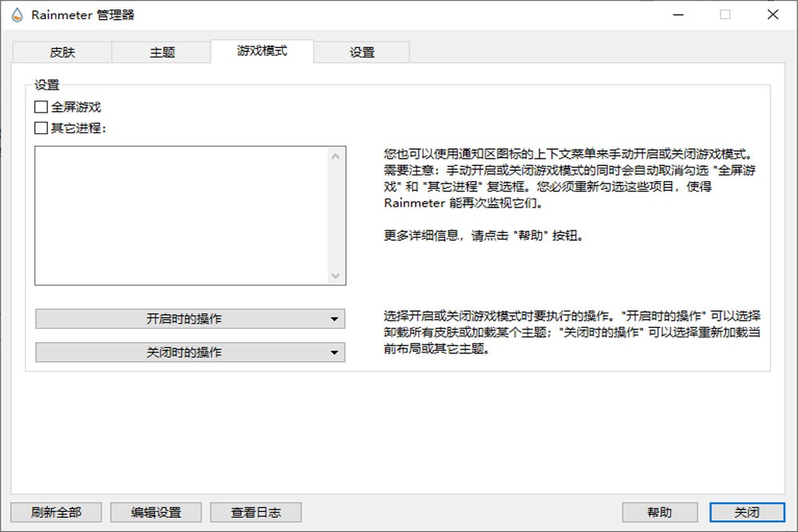Screen dimensions: 798x532
Task: Tick the 其它进程 checkbox
Action: pos(41,128)
